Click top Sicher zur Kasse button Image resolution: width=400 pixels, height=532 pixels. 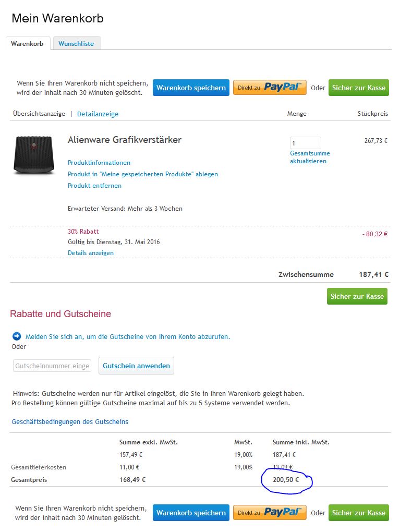tap(359, 88)
